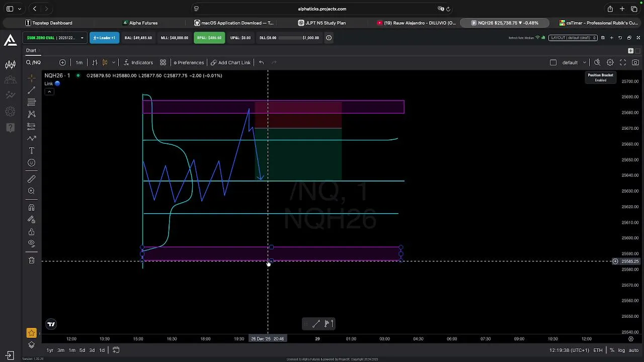This screenshot has height=362, width=644.
Task: Select the text annotation tool
Action: [x=31, y=151]
